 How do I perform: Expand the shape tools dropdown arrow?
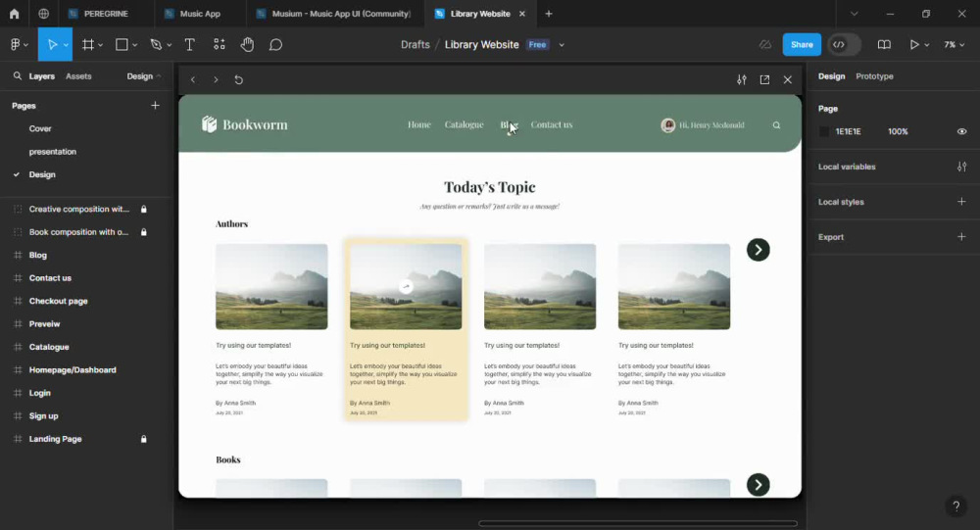pyautogui.click(x=134, y=45)
